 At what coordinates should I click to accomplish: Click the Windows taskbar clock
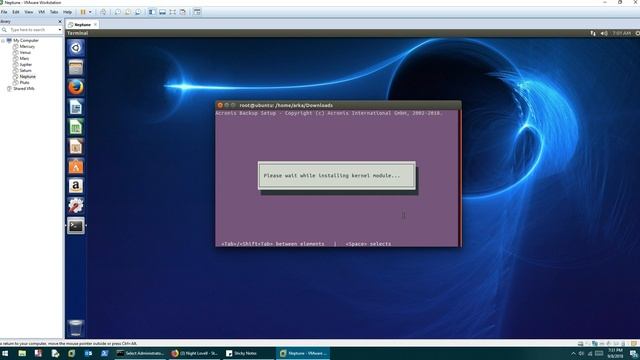pyautogui.click(x=615, y=353)
